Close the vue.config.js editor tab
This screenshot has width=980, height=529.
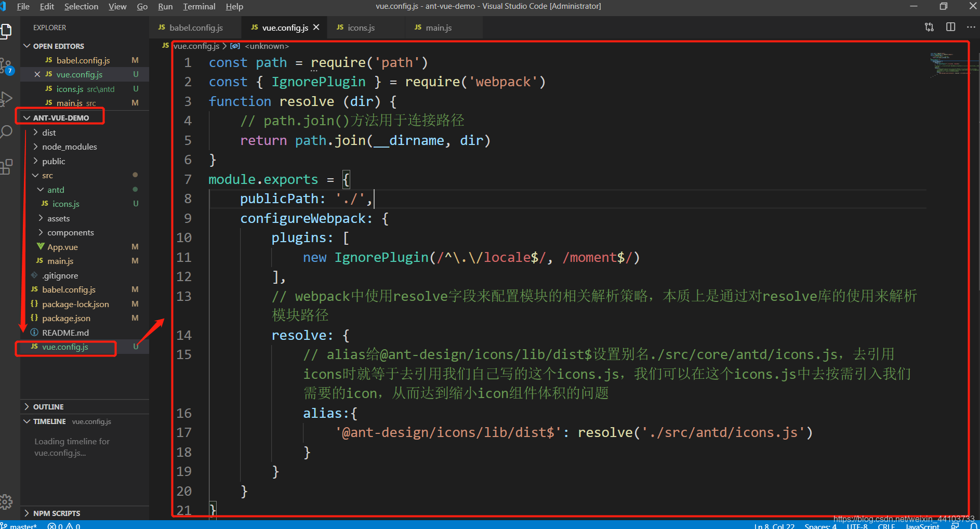pos(316,28)
